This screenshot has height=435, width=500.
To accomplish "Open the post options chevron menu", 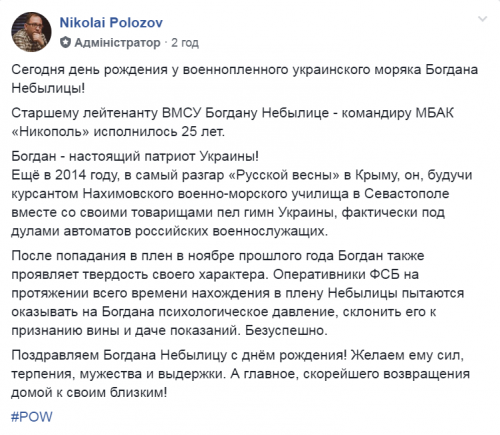I will pyautogui.click(x=482, y=19).
